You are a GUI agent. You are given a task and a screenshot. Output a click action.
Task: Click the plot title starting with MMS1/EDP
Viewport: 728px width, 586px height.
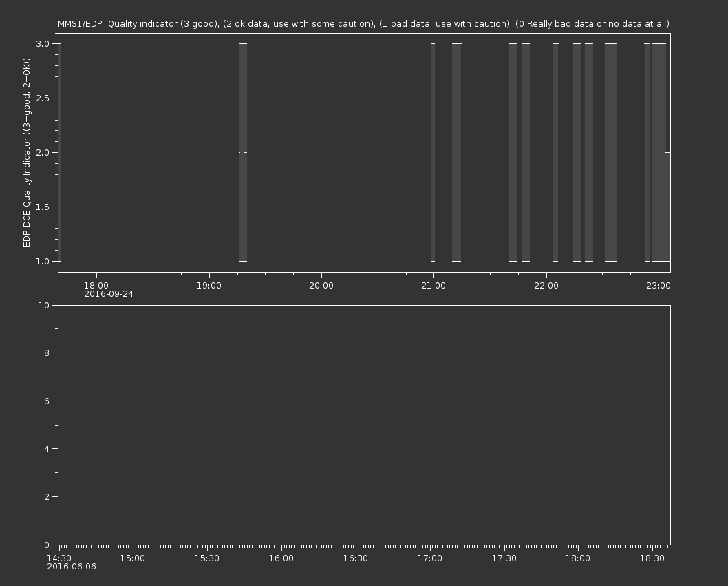tap(363, 24)
